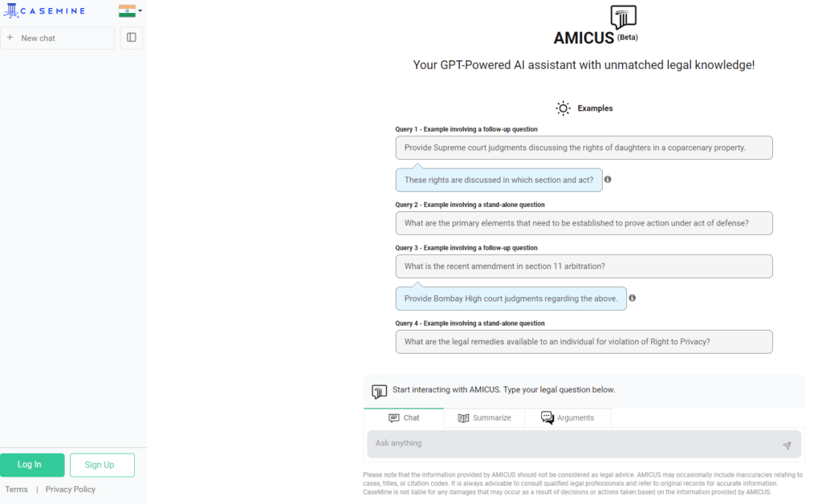Click the Log In button

(x=32, y=465)
